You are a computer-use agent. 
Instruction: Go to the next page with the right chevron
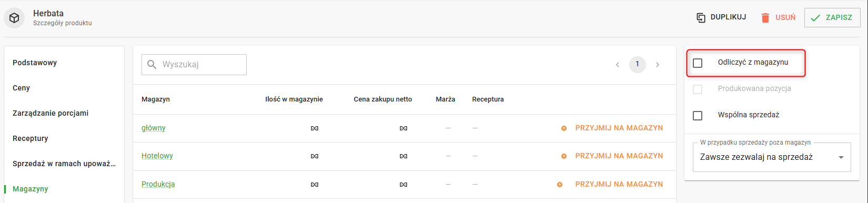[x=658, y=65]
